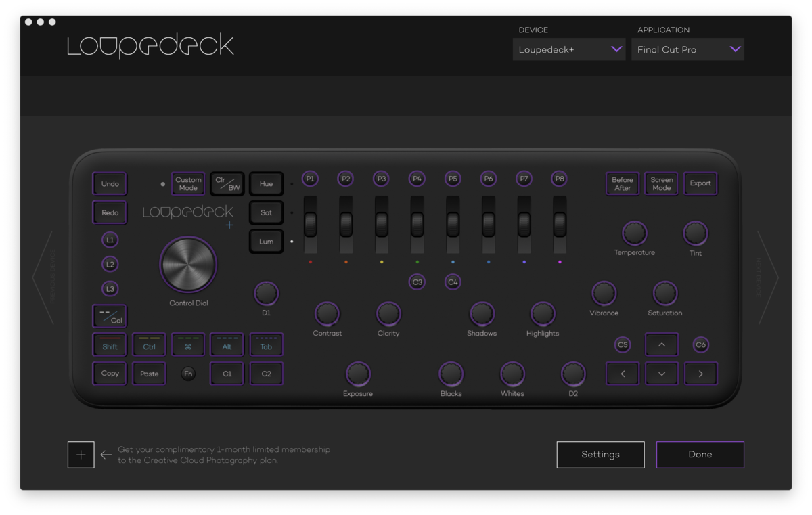The image size is (812, 515).
Task: Select the D1 dial knob
Action: pyautogui.click(x=266, y=293)
